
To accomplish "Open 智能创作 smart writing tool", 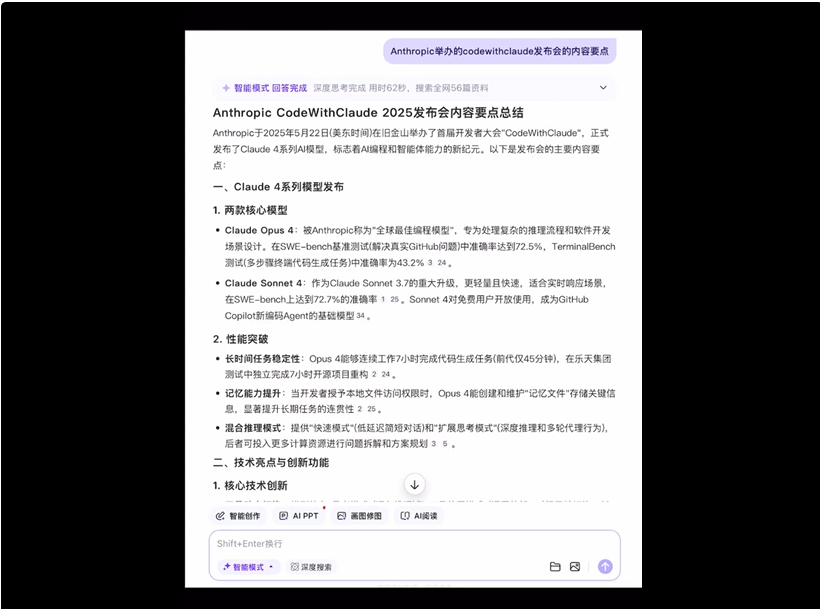I will (238, 516).
